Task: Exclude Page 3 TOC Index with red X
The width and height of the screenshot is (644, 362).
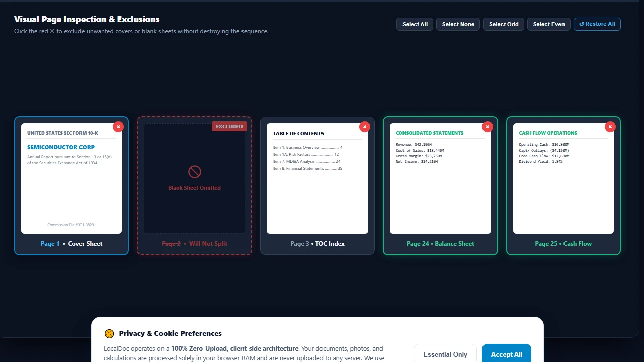Action: pos(365,127)
